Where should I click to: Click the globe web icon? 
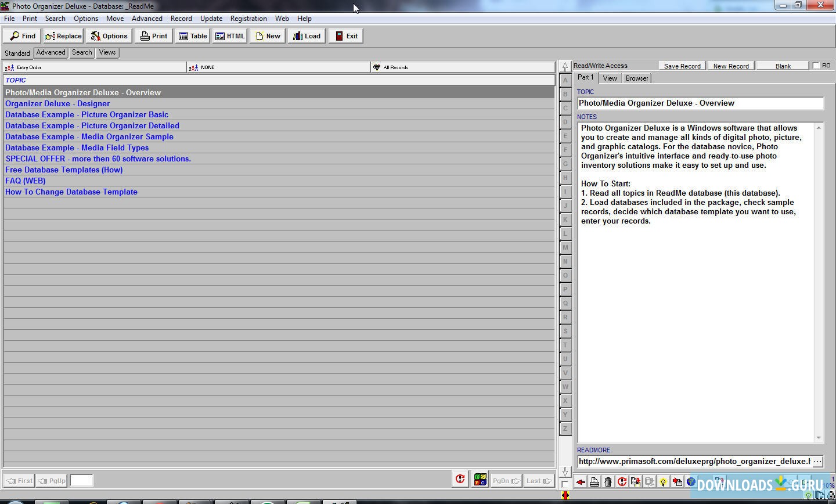pos(691,482)
